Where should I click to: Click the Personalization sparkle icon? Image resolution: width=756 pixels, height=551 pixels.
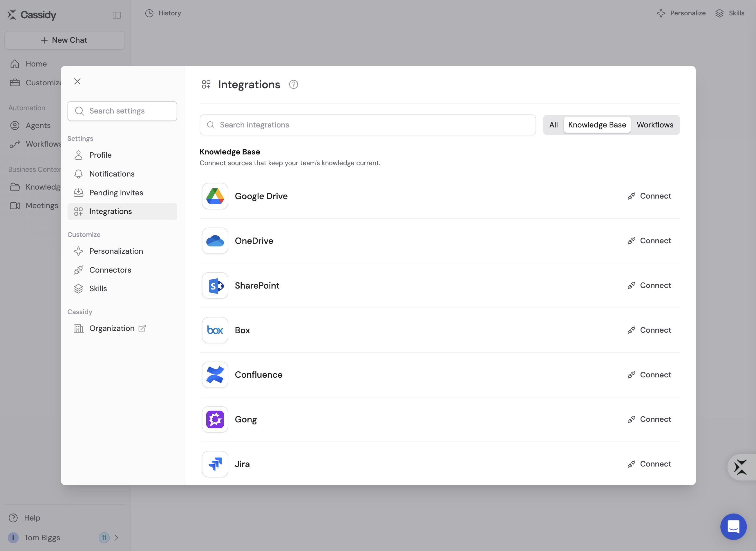pos(78,251)
